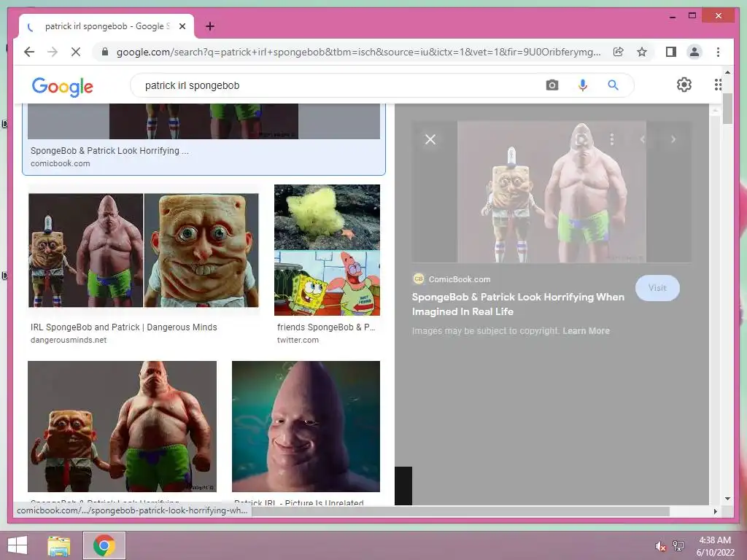Click the Chrome taskbar icon
Screen dimensions: 747x560
104,545
